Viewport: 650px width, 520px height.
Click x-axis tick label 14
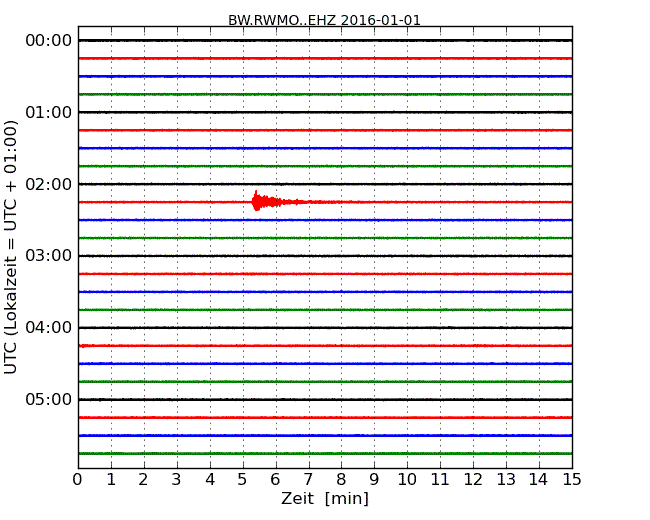538,480
